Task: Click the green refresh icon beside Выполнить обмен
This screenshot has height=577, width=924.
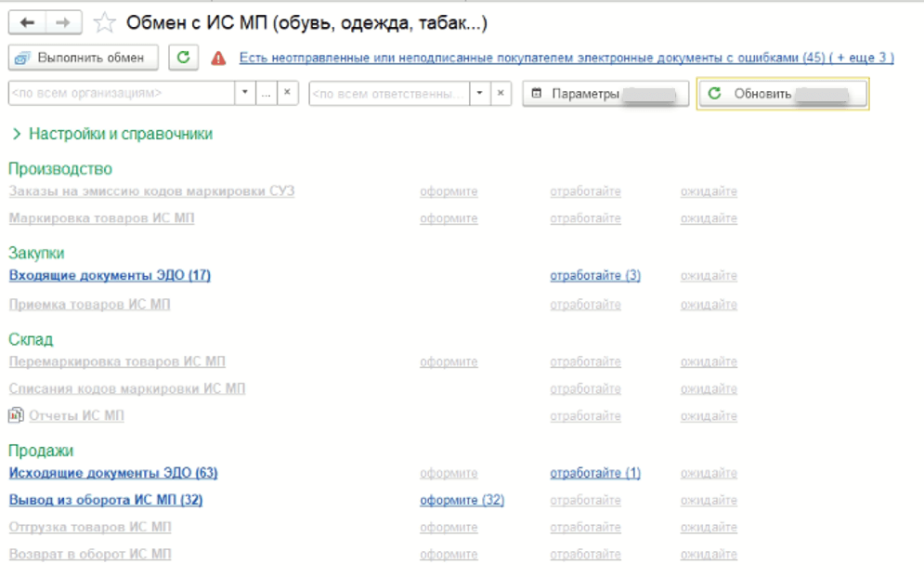Action: click(184, 58)
